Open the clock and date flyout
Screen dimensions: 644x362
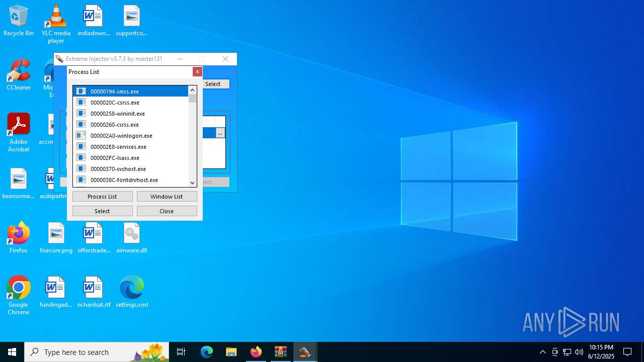tap(601, 352)
